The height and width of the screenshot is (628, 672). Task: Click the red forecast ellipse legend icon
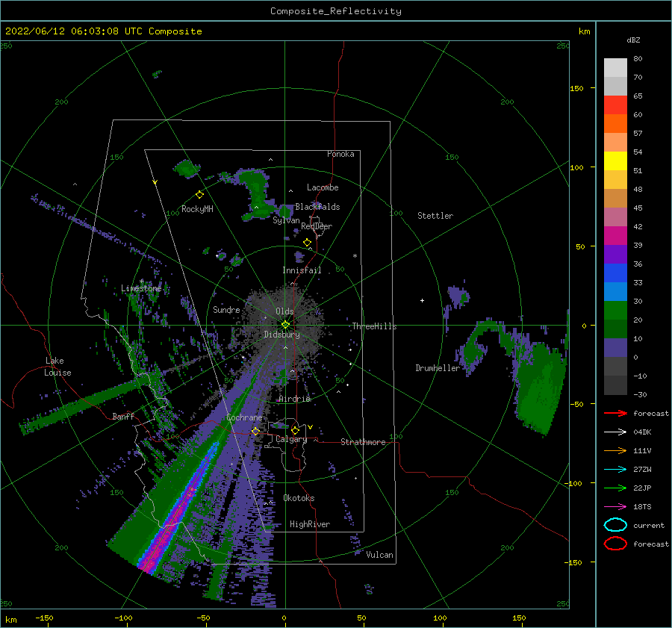[615, 544]
